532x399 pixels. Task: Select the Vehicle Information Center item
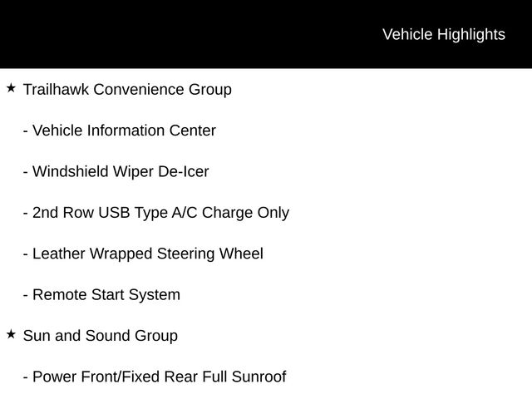tap(124, 131)
